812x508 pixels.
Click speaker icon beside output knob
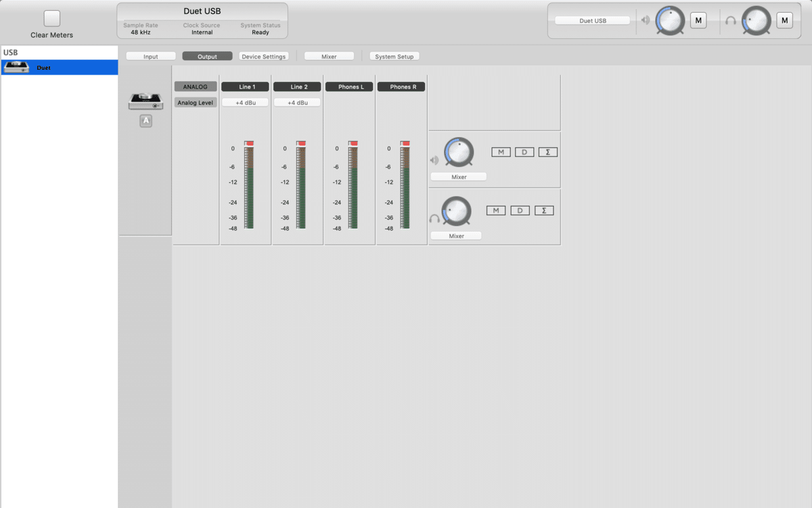(434, 161)
